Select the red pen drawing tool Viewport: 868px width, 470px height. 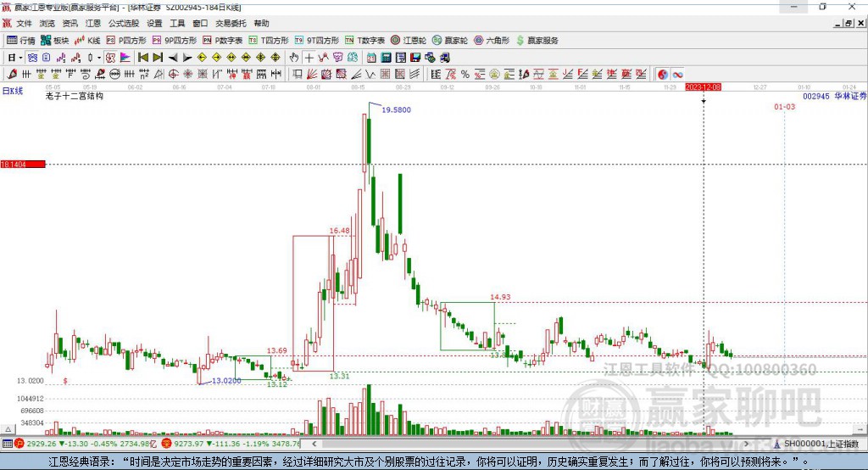pos(12,75)
